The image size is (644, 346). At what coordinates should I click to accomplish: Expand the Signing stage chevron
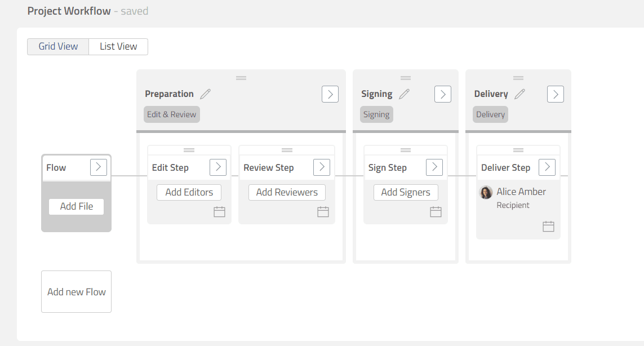point(443,94)
